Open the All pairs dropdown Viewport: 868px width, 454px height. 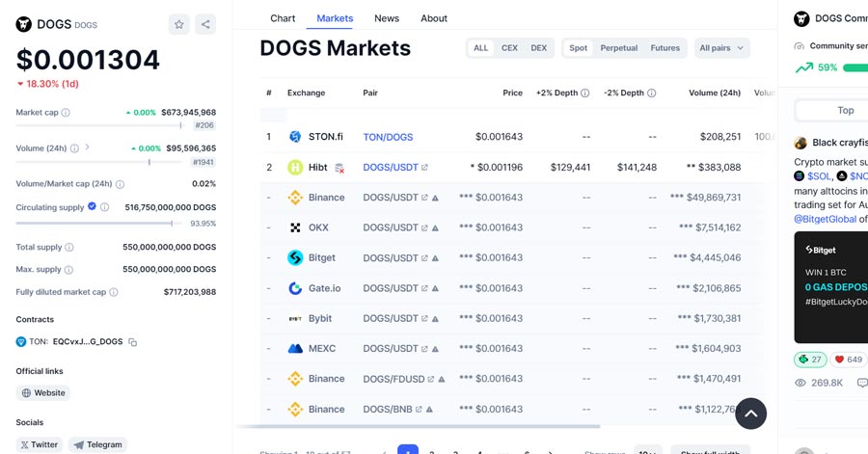[721, 48]
